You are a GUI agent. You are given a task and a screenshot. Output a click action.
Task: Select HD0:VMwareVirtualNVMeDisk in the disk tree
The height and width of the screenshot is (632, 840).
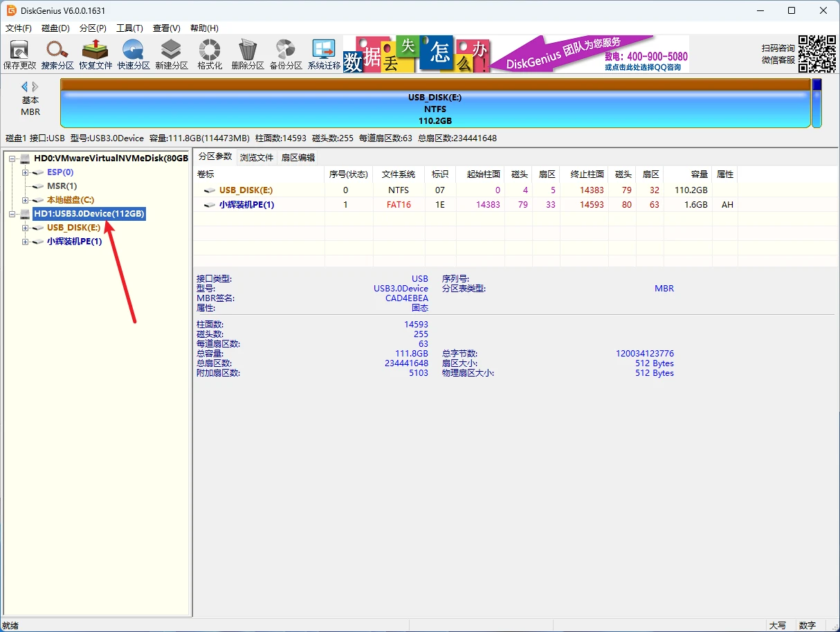tap(111, 159)
